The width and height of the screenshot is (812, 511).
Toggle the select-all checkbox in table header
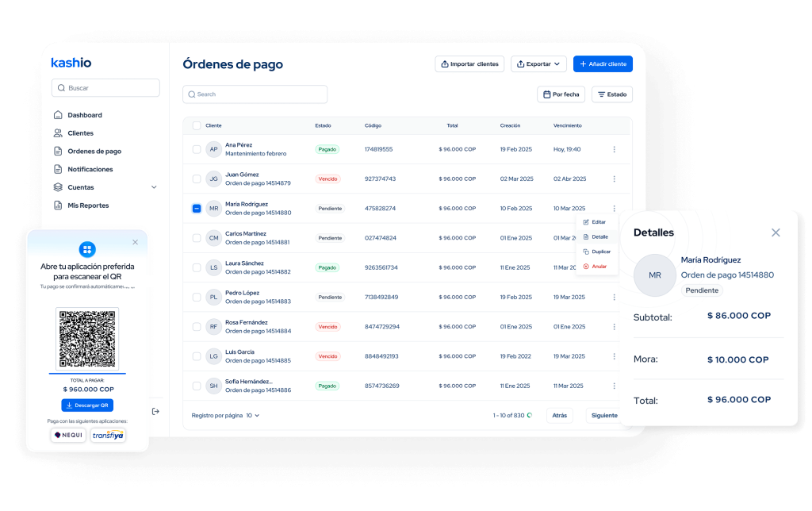pos(197,125)
